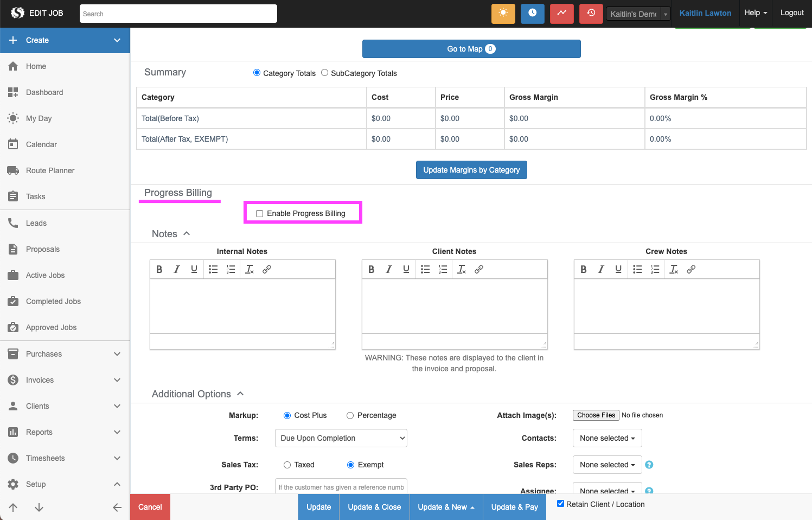Click the red history icon in header
Viewport: 812px width, 520px height.
click(x=591, y=13)
